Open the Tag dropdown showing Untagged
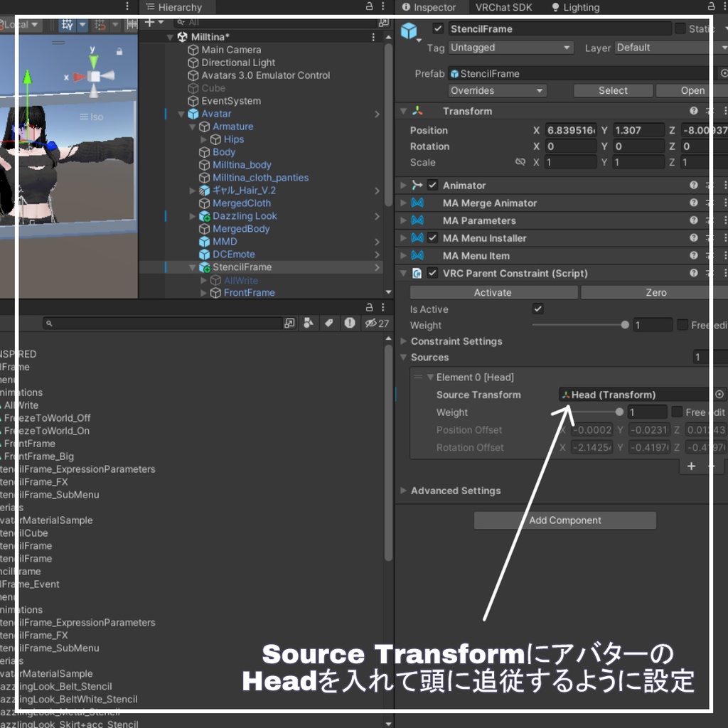Image resolution: width=728 pixels, height=728 pixels. 510,48
